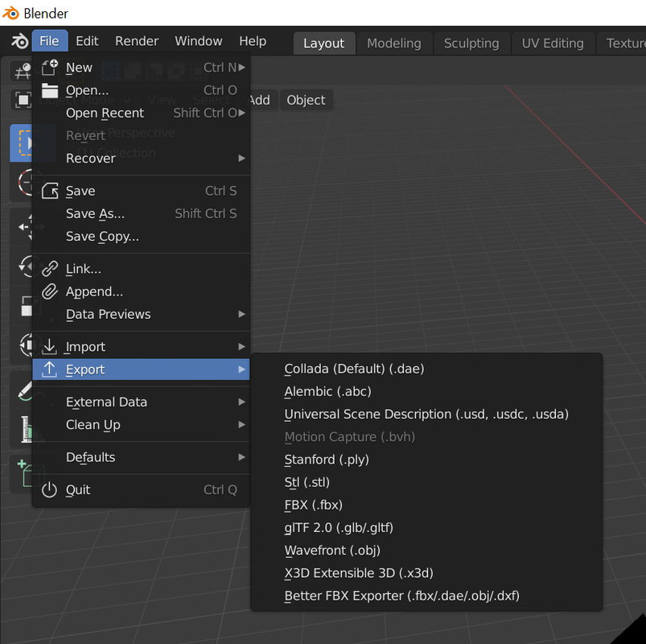The width and height of the screenshot is (646, 644).
Task: Select the Annotate pencil tool
Action: 24,390
